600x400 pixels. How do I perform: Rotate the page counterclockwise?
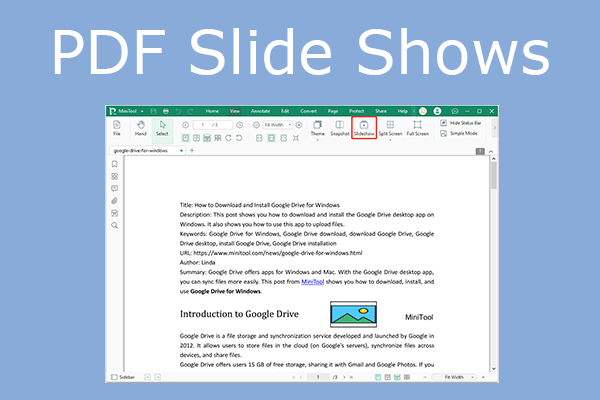239,138
